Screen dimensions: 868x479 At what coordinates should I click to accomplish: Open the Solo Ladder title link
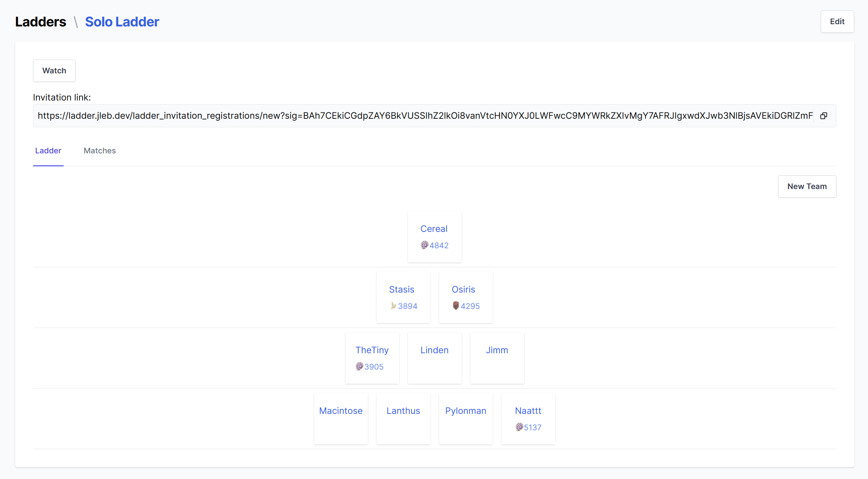click(x=122, y=22)
